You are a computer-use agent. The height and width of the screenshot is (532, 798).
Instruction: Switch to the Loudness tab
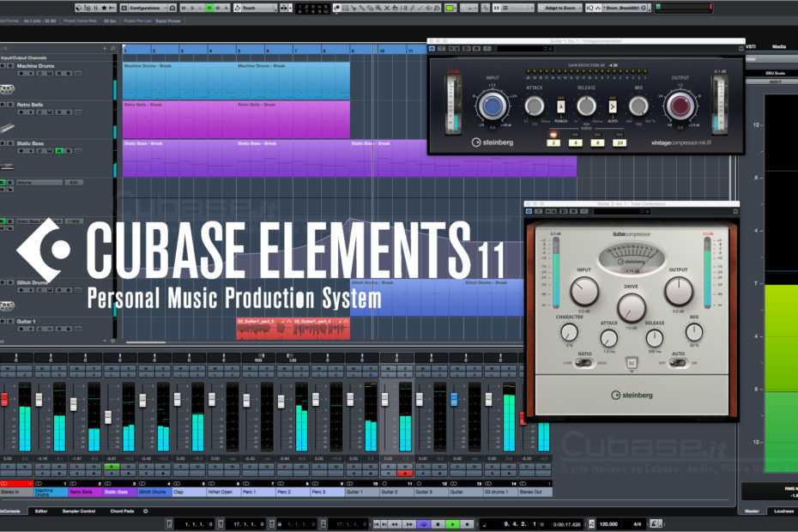[x=783, y=511]
